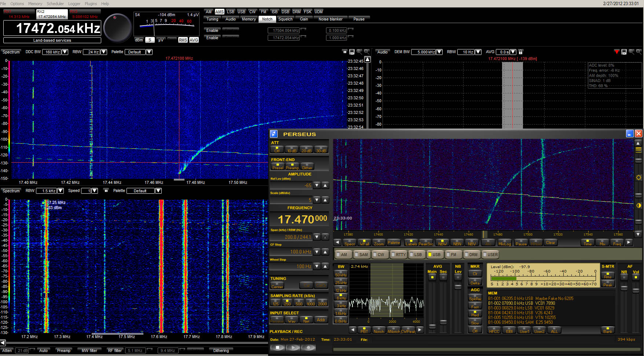
Task: Adjust Perseus NB Lev slider
Action: [x=458, y=287]
